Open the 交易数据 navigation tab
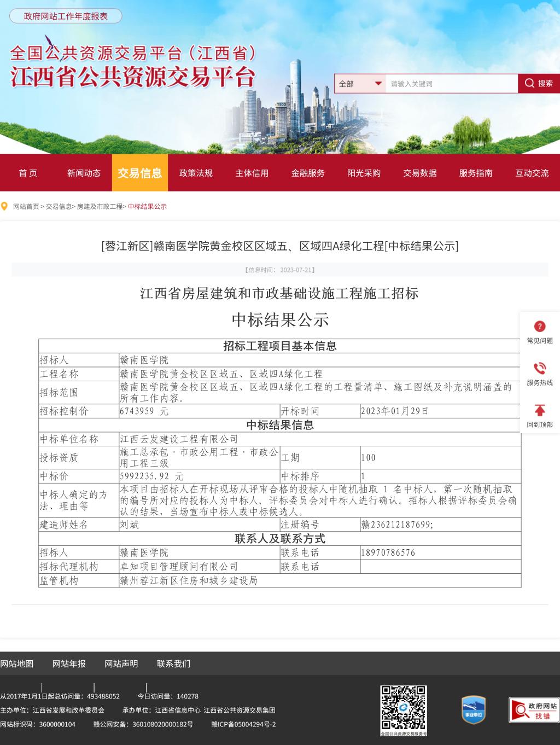Screen dimensions: 560x745 pos(420,173)
